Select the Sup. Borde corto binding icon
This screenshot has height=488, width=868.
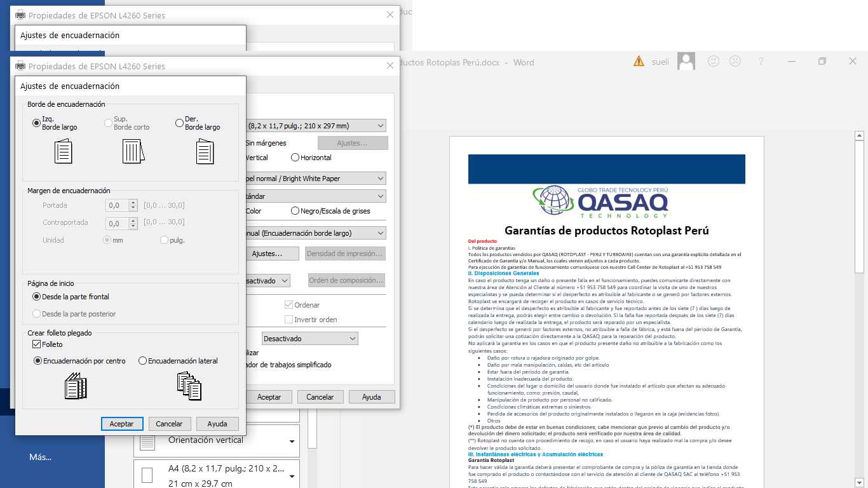[x=134, y=151]
